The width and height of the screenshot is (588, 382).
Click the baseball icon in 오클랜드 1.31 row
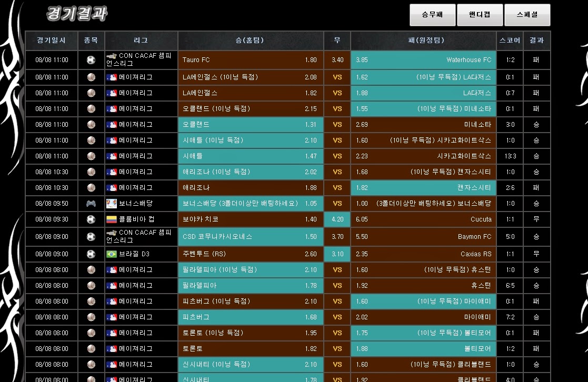(91, 125)
